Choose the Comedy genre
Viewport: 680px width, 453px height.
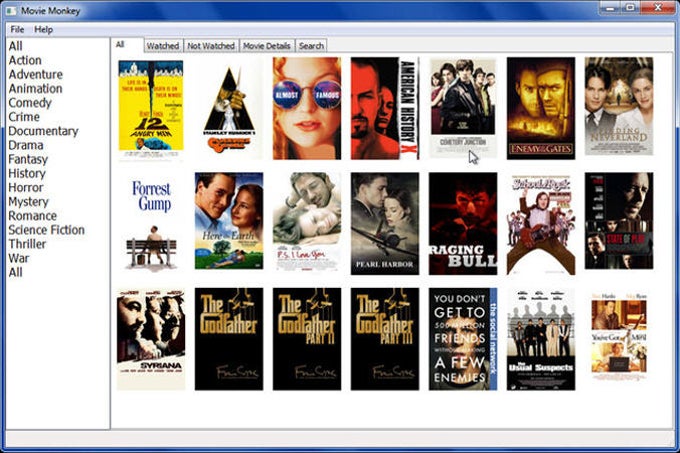pyautogui.click(x=30, y=103)
